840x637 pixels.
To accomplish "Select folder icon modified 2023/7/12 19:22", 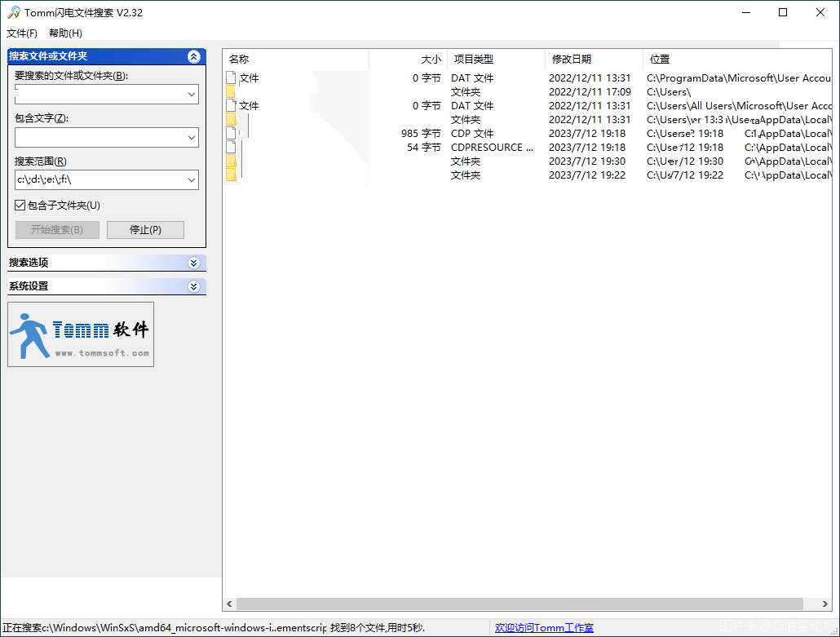I will 231,175.
